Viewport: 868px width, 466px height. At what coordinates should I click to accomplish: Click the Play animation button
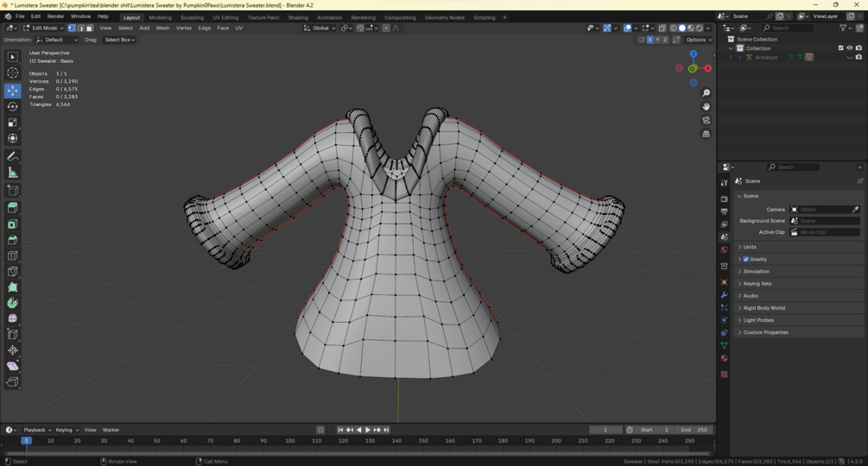pyautogui.click(x=367, y=430)
